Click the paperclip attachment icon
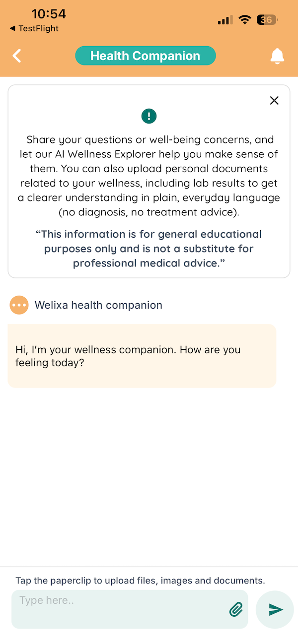 [236, 609]
